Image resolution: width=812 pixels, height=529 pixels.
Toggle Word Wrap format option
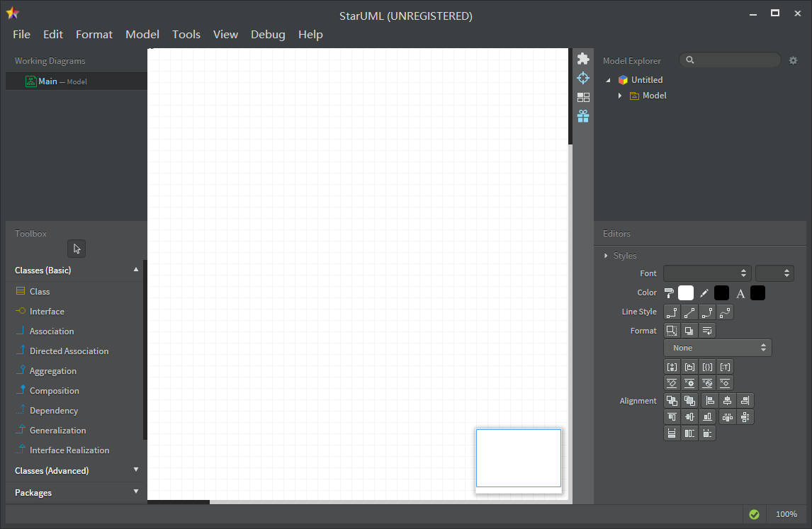[x=707, y=331]
